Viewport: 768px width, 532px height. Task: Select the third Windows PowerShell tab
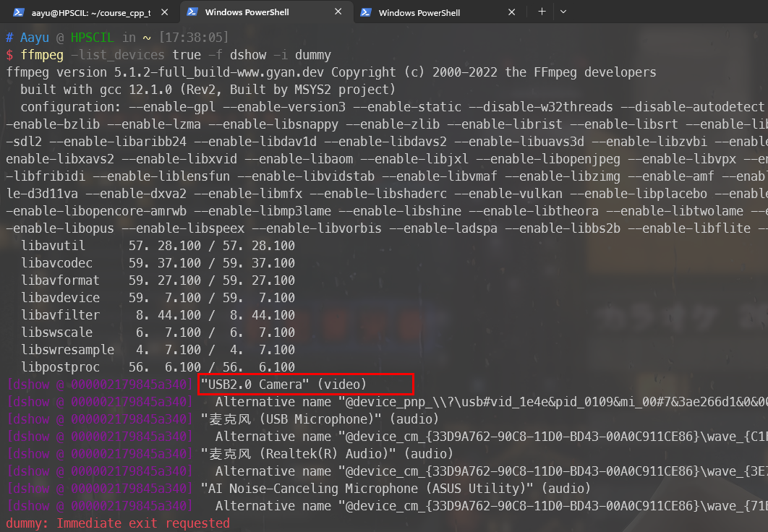point(427,12)
